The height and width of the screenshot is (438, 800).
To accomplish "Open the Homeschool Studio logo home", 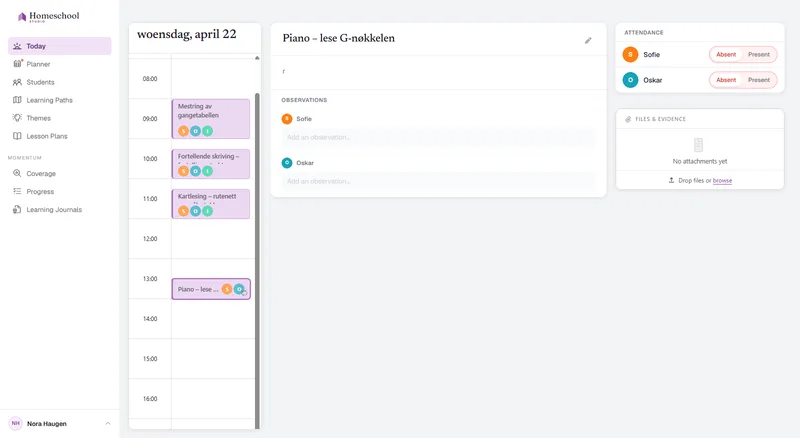I will (x=49, y=17).
